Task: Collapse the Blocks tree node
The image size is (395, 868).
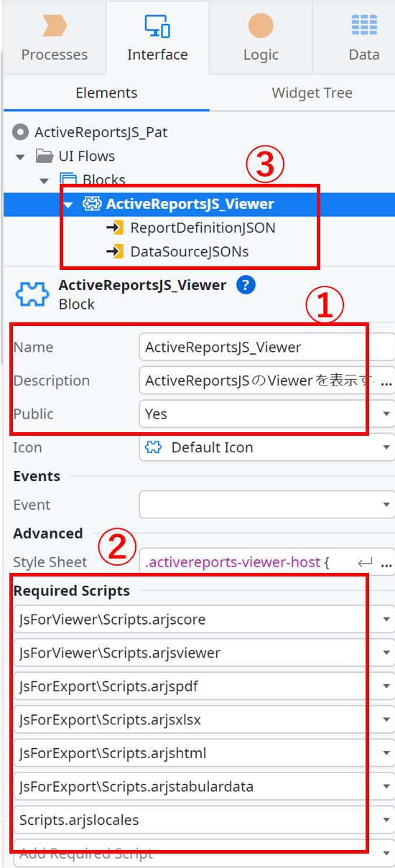Action: [x=45, y=180]
